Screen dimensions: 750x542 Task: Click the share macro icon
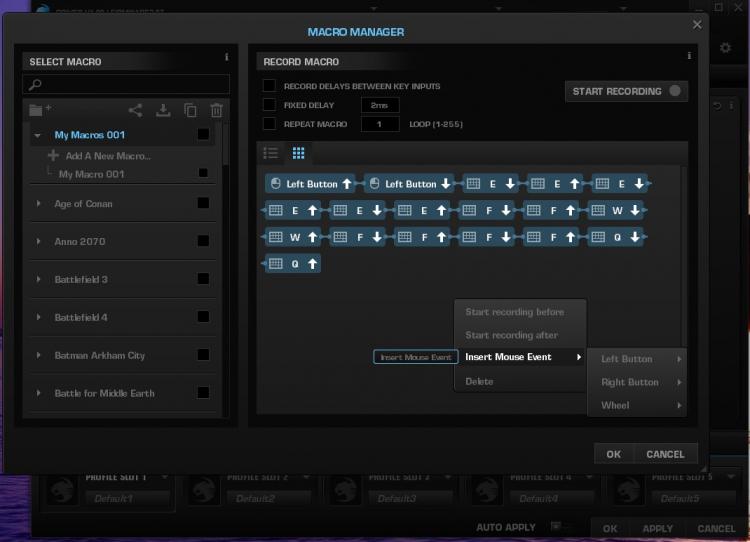(135, 111)
